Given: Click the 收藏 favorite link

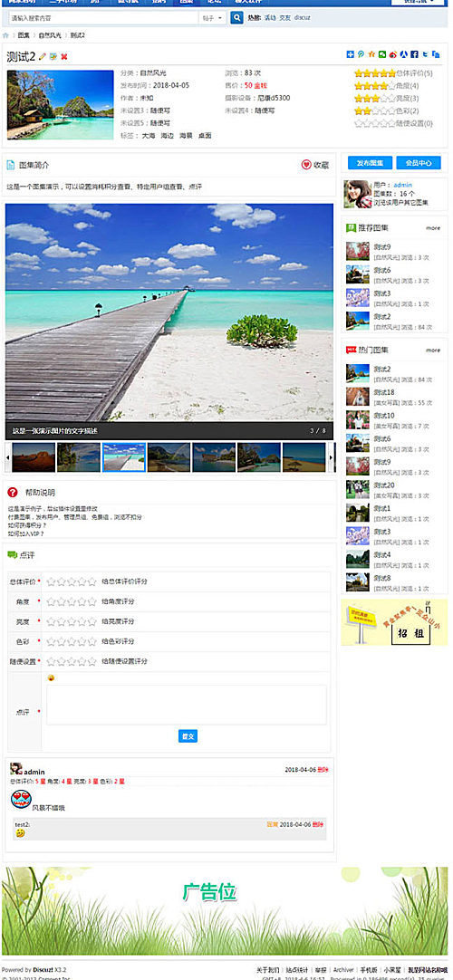Looking at the screenshot, I should tap(321, 165).
